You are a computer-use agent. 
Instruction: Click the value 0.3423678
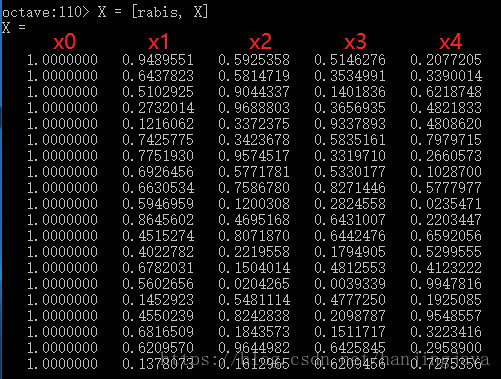(254, 140)
